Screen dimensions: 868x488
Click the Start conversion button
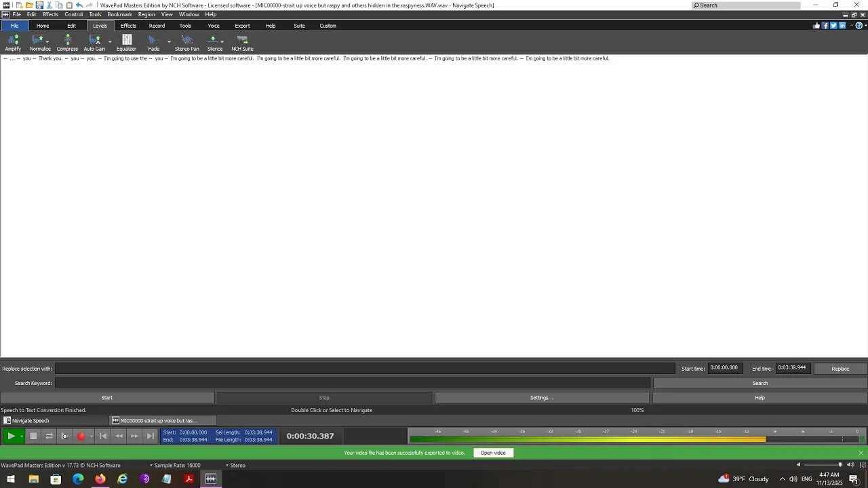pos(107,398)
